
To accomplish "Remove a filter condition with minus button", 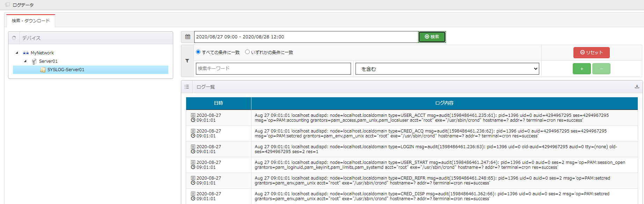I will 601,69.
